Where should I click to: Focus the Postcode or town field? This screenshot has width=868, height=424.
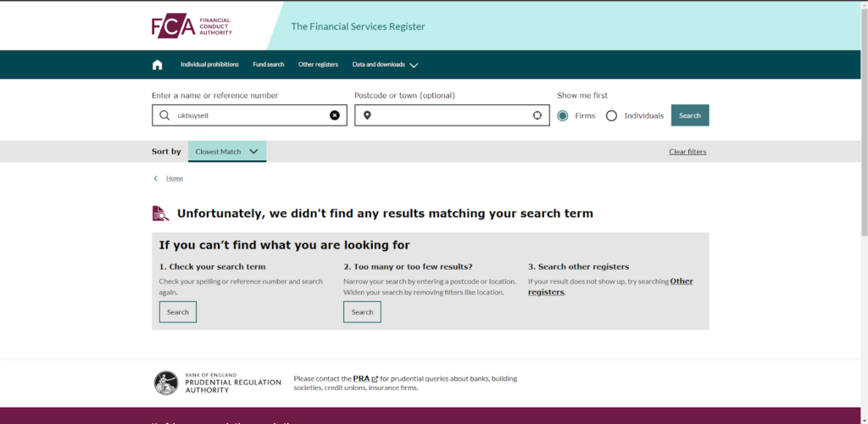pos(453,115)
